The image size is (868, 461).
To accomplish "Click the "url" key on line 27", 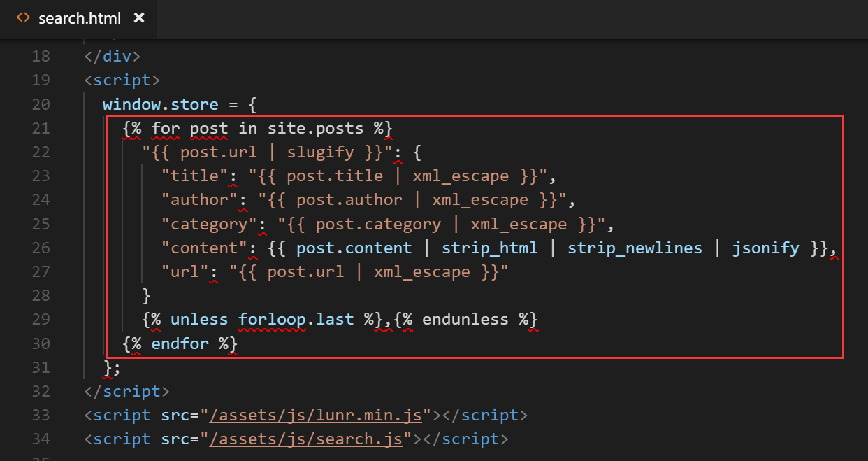I will [x=185, y=272].
